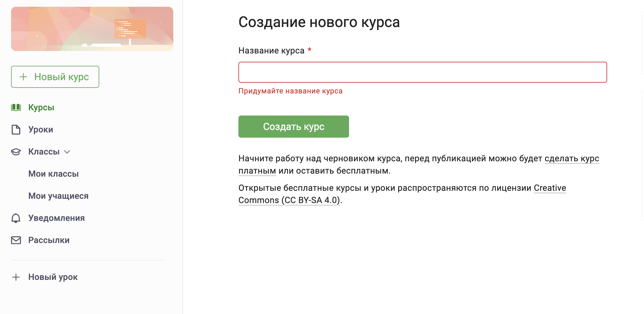Click the open book icon beside Курсы
Screen dimensions: 644x314
tap(16, 107)
